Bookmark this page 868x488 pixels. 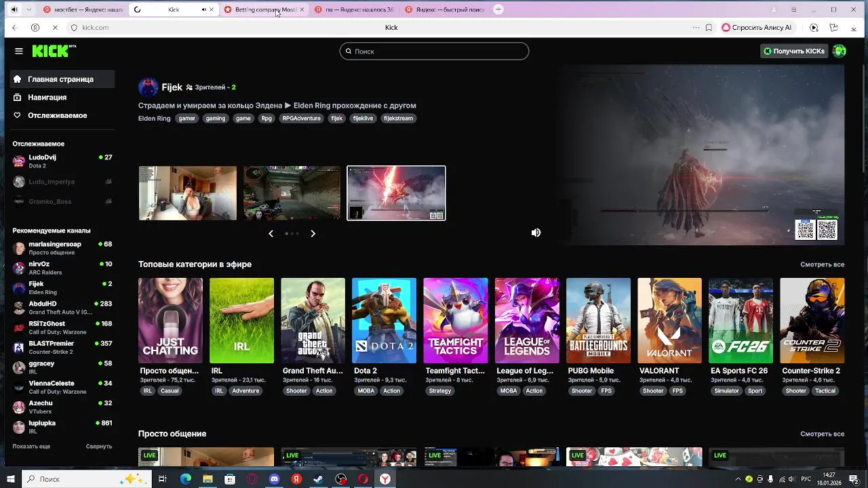[709, 28]
